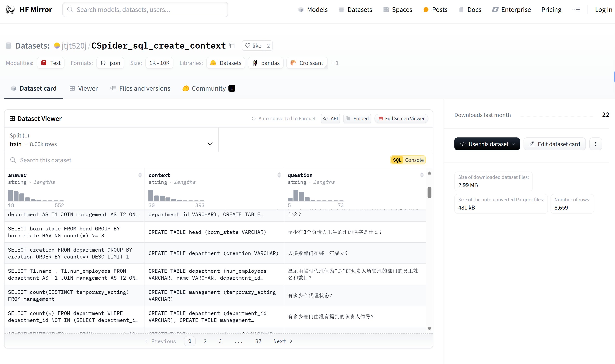Click the Dataset Viewer table icon
The image size is (615, 364).
12,119
